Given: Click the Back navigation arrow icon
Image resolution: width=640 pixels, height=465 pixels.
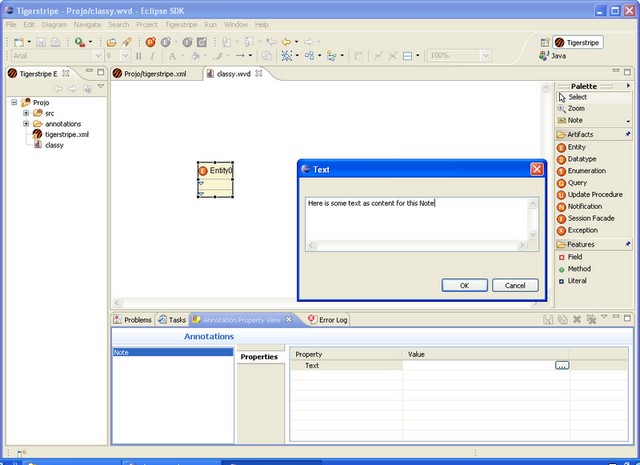Looking at the screenshot, I should coord(287,42).
